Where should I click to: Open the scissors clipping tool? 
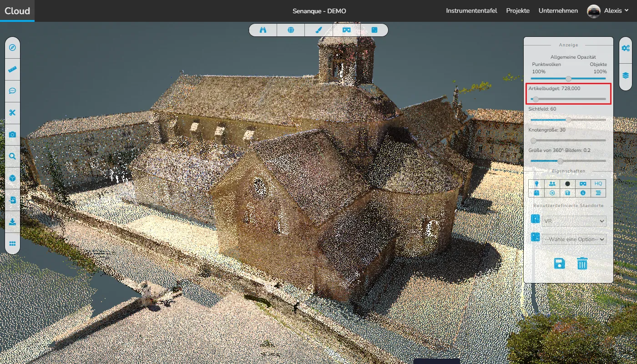12,113
